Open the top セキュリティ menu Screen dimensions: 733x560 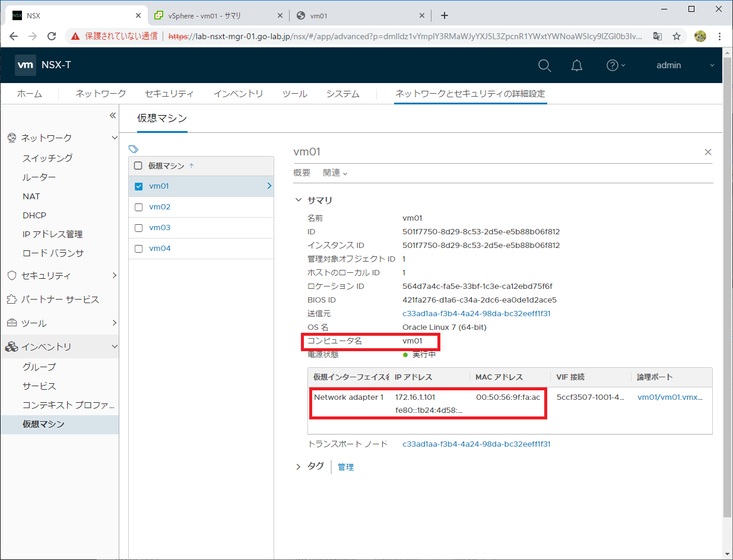click(169, 94)
